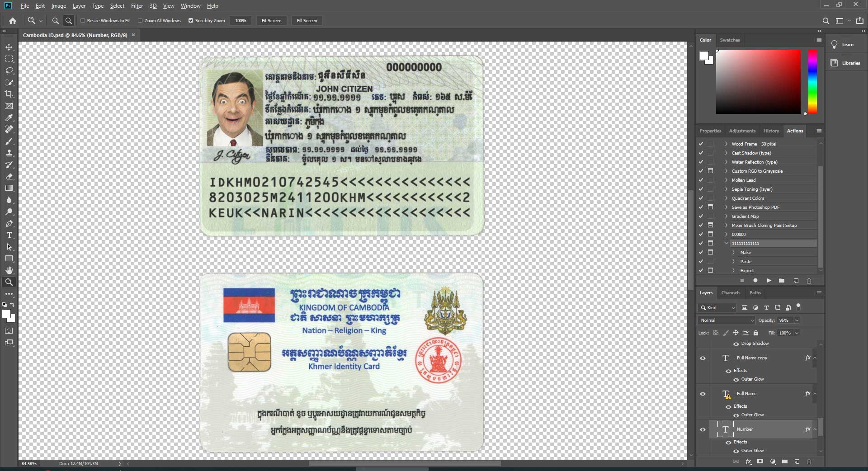Open the delete layer trash icon
This screenshot has height=471, width=868.
(809, 462)
